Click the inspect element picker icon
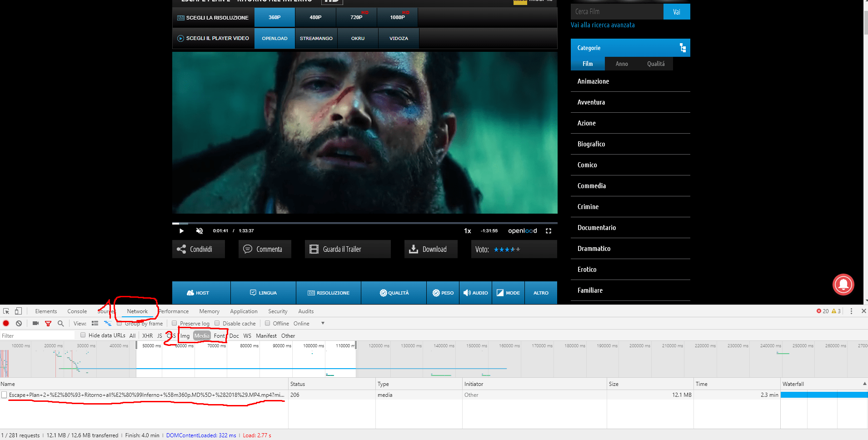 pyautogui.click(x=6, y=311)
